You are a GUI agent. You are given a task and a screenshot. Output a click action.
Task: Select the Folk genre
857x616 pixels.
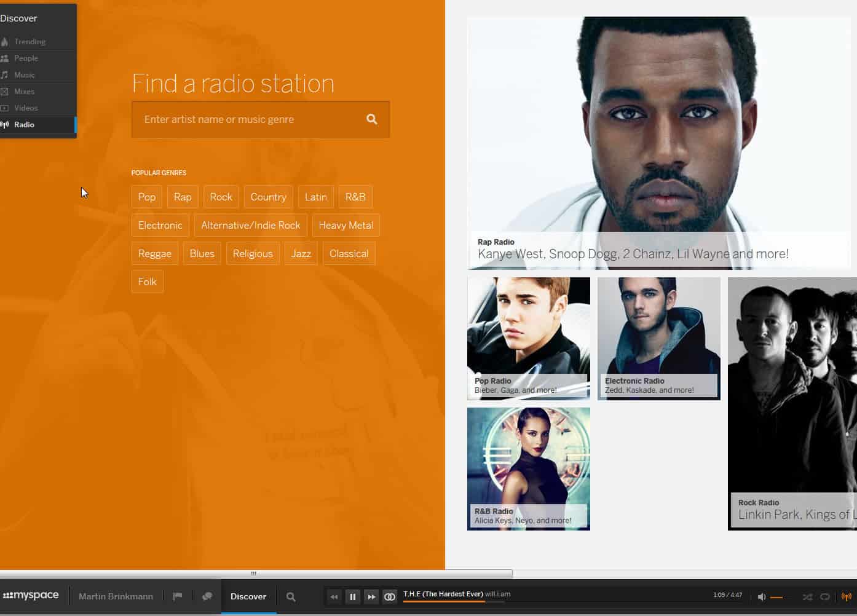pos(148,282)
